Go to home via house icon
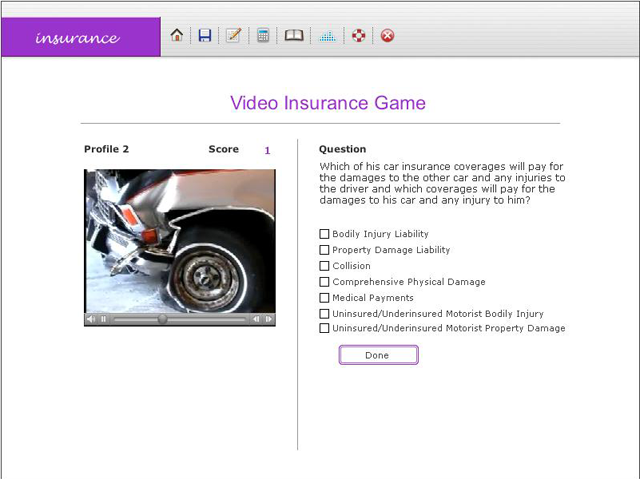This screenshot has height=479, width=640. (177, 35)
